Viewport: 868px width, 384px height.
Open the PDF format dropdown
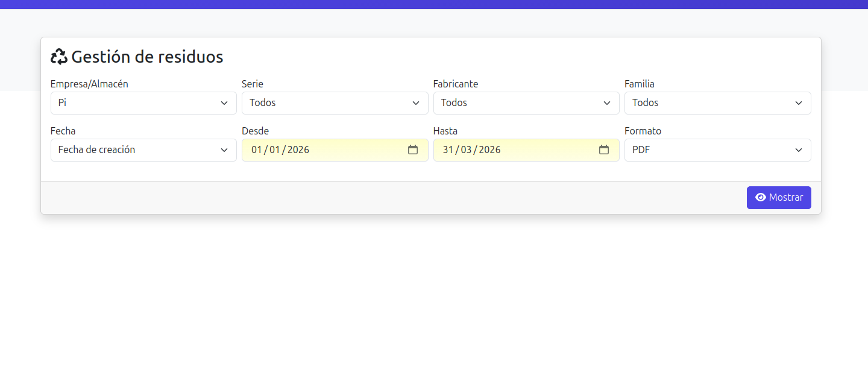(x=717, y=150)
